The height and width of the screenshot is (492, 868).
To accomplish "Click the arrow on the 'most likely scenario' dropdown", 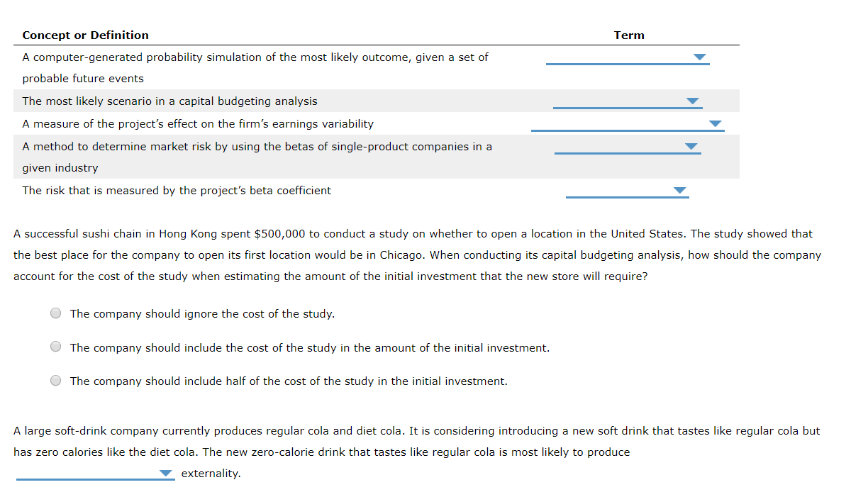I will pyautogui.click(x=693, y=101).
